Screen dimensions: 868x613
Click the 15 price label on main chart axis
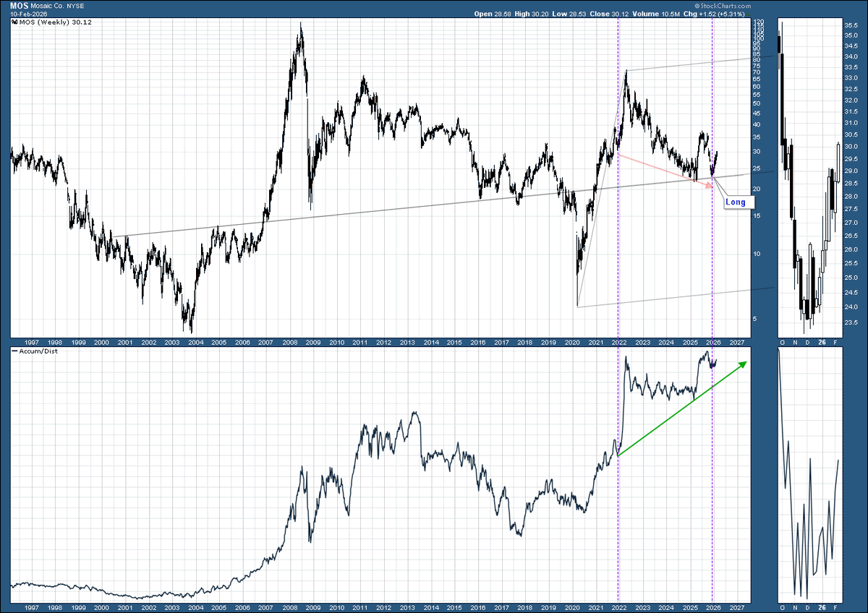tap(757, 215)
